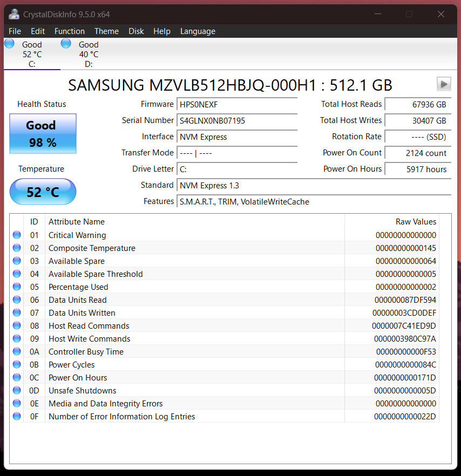Viewport: 461px width, 476px height.
Task: Click the Power On Hours value 5917 hours
Action: pyautogui.click(x=418, y=169)
